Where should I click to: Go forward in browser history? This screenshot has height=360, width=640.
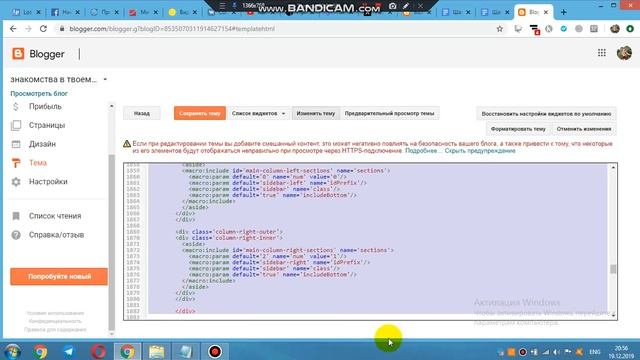[28, 29]
